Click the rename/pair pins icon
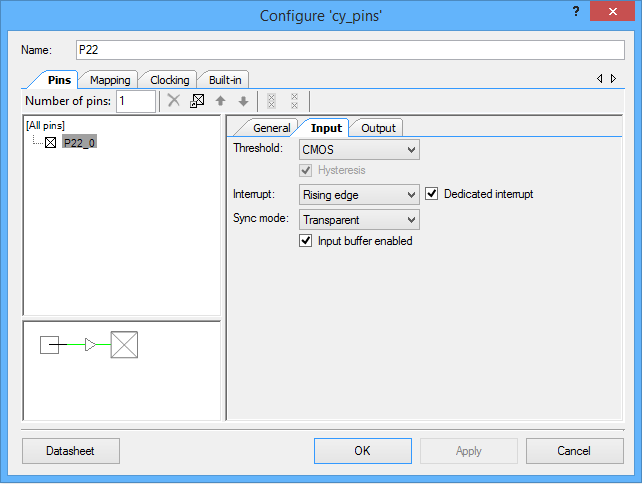 [x=197, y=101]
